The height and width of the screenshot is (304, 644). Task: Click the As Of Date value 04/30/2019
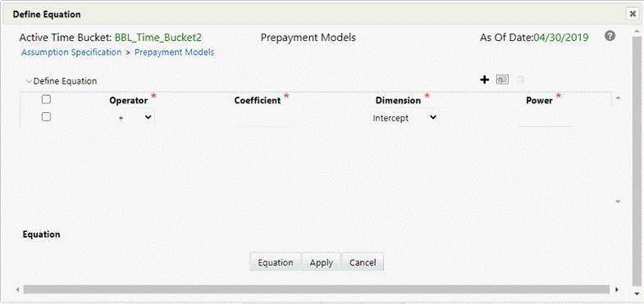[560, 38]
